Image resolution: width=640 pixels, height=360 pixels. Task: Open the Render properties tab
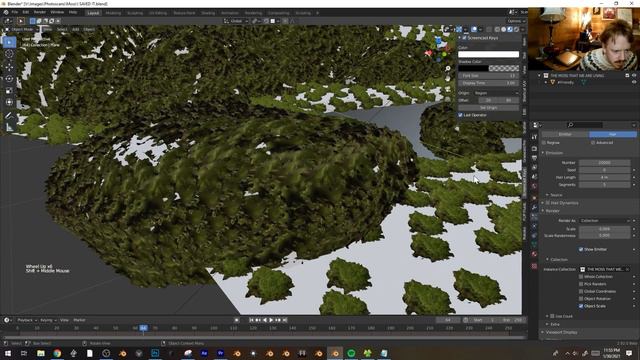coord(534,149)
